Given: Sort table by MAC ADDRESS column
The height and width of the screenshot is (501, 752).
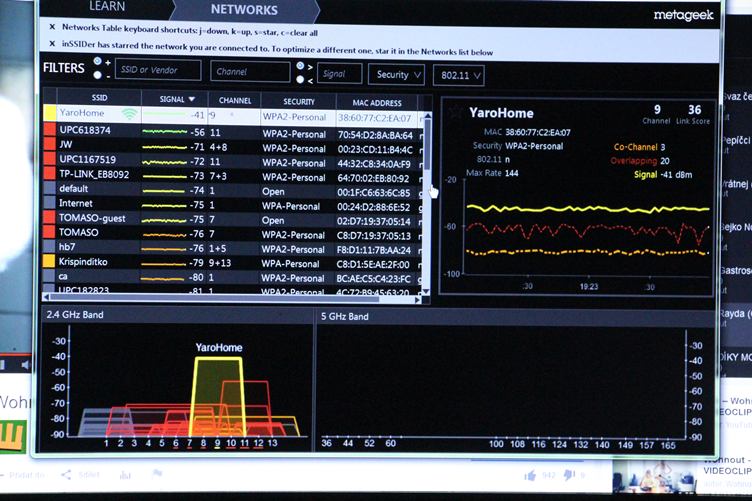Looking at the screenshot, I should tap(377, 103).
